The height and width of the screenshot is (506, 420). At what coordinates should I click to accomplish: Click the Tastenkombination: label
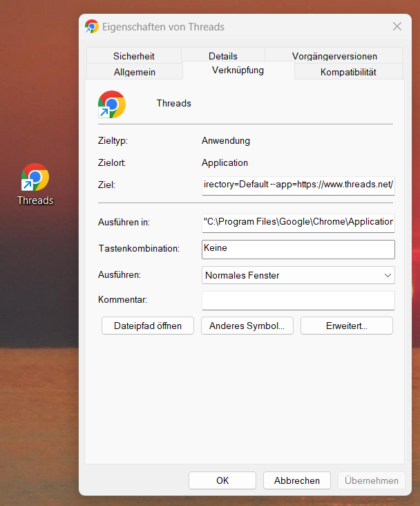(x=139, y=248)
